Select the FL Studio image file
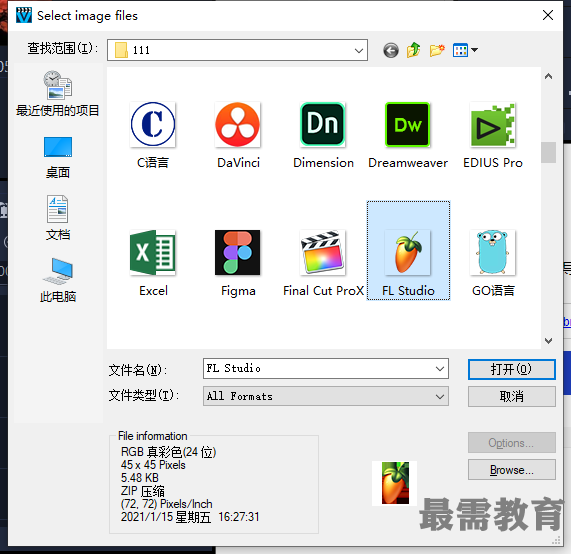The width and height of the screenshot is (571, 554). 408,250
